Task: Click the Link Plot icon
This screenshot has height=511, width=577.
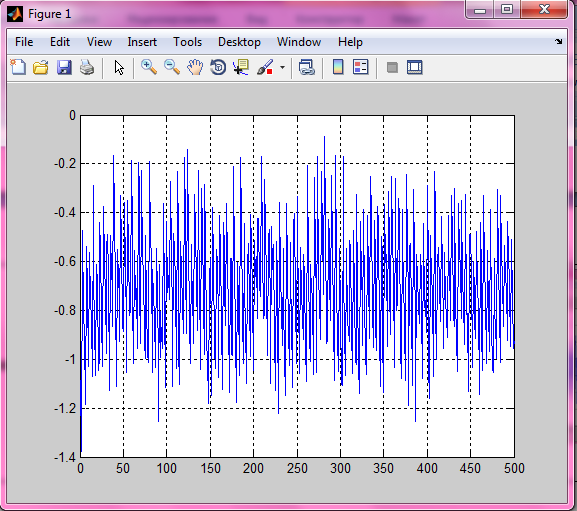Action: (307, 68)
